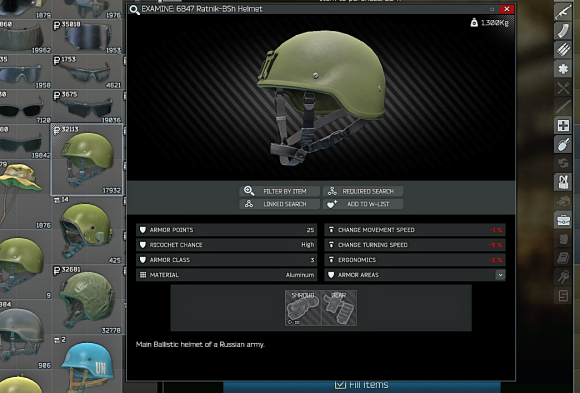Open the keys category icon
The width and height of the screenshot is (580, 393).
pos(563,276)
